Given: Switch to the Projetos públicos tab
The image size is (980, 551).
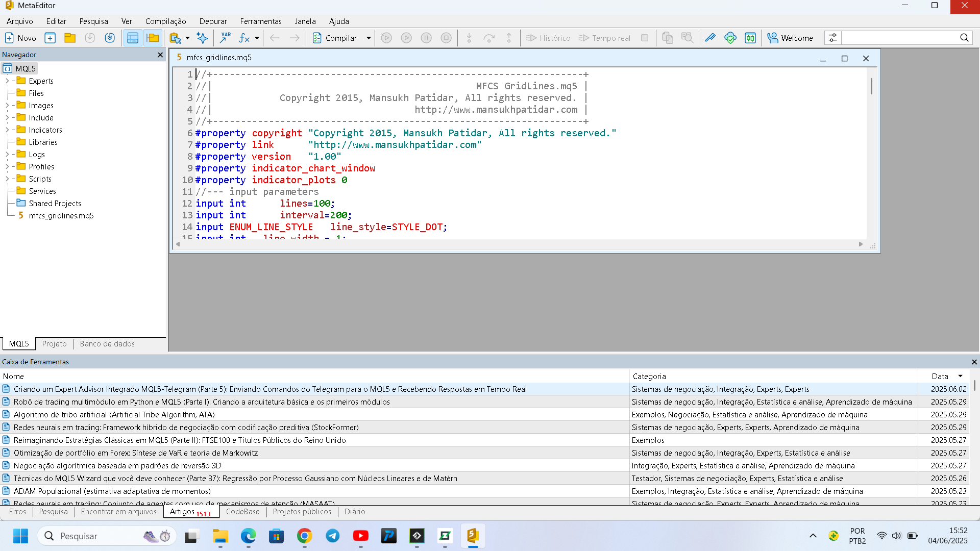Looking at the screenshot, I should (302, 512).
